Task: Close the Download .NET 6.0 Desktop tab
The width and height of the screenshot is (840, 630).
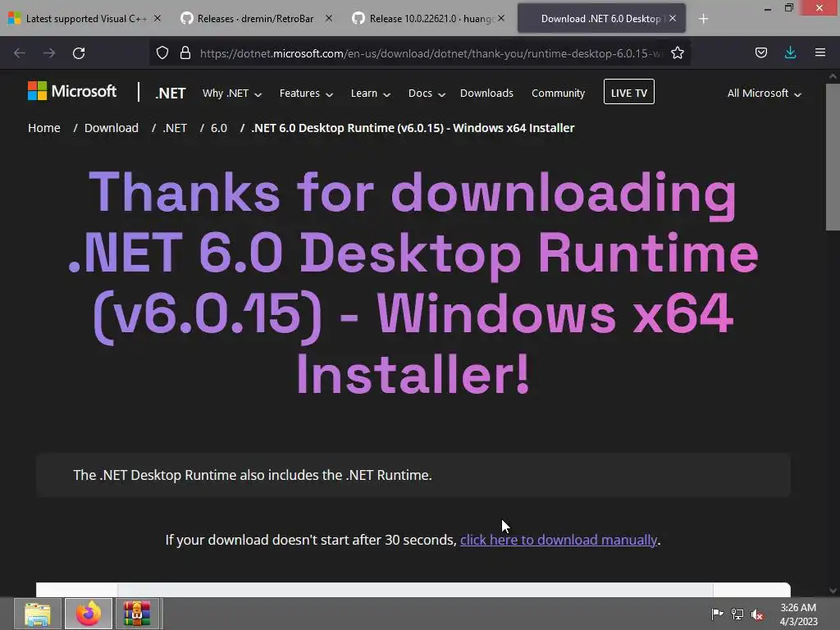Action: tap(673, 18)
